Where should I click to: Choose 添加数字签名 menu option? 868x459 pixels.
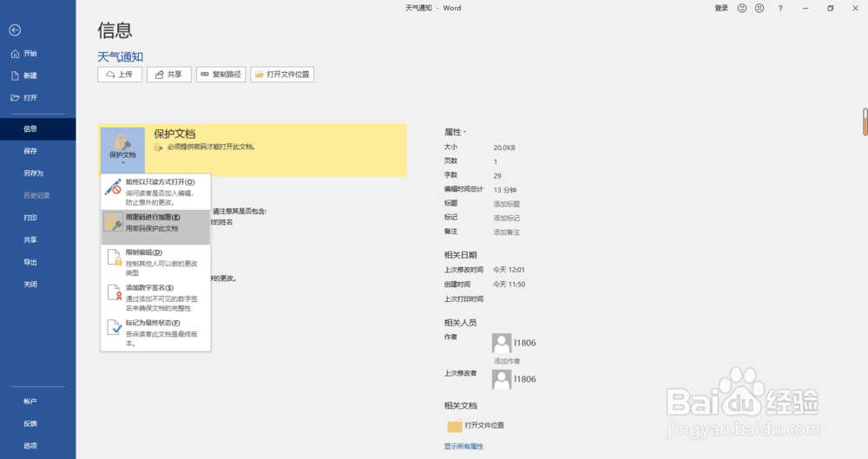pos(155,298)
